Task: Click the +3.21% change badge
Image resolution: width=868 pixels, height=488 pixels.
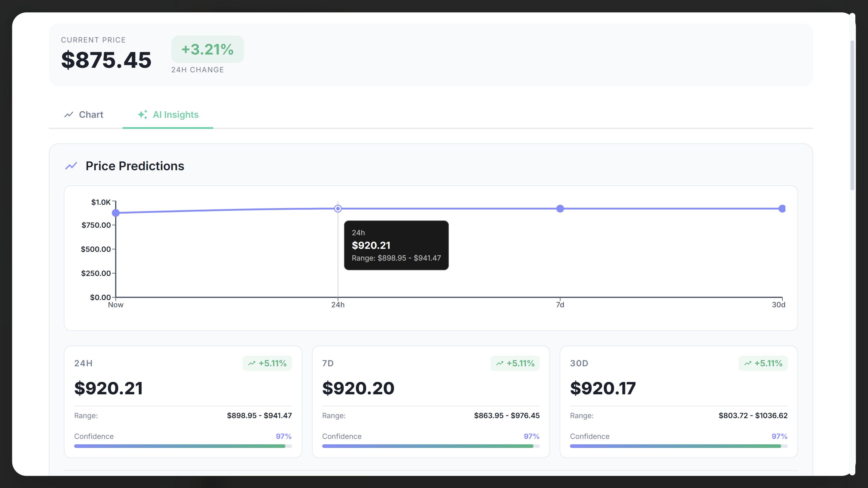Action: [x=207, y=49]
